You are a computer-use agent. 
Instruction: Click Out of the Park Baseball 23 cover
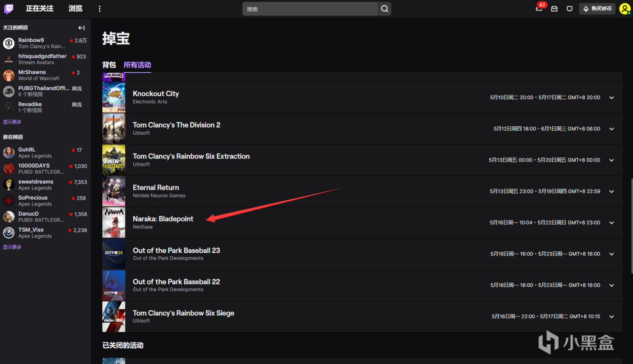pyautogui.click(x=114, y=254)
